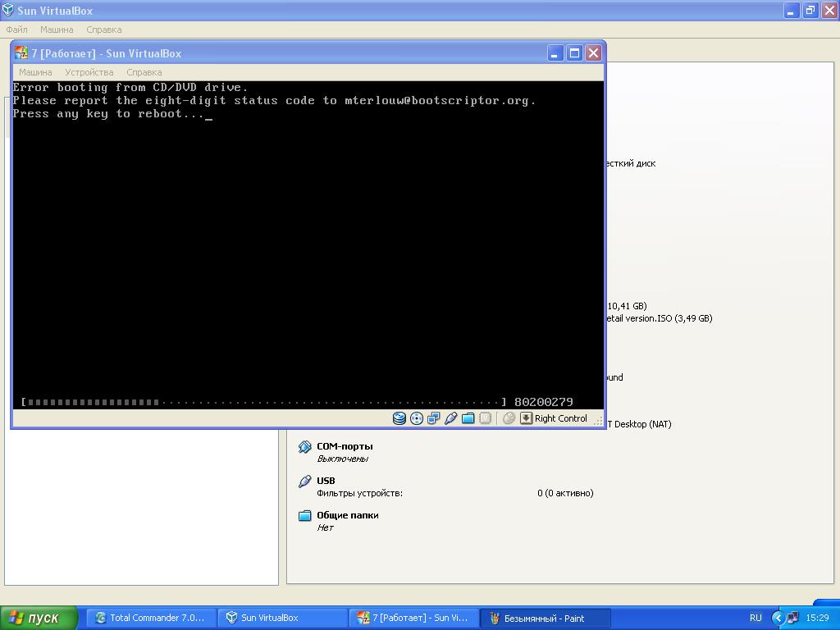Open the 'COM-порты' settings link

point(345,446)
